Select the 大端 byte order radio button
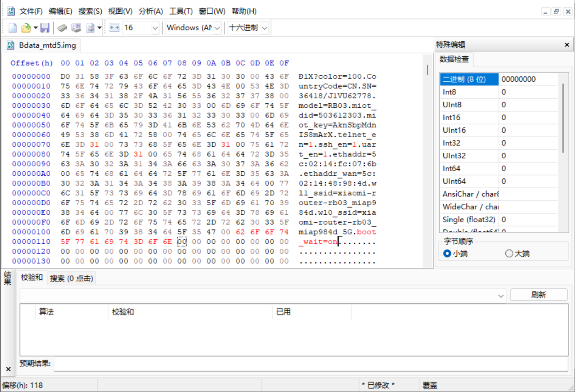Viewport: 575px width, 392px height. coord(509,254)
